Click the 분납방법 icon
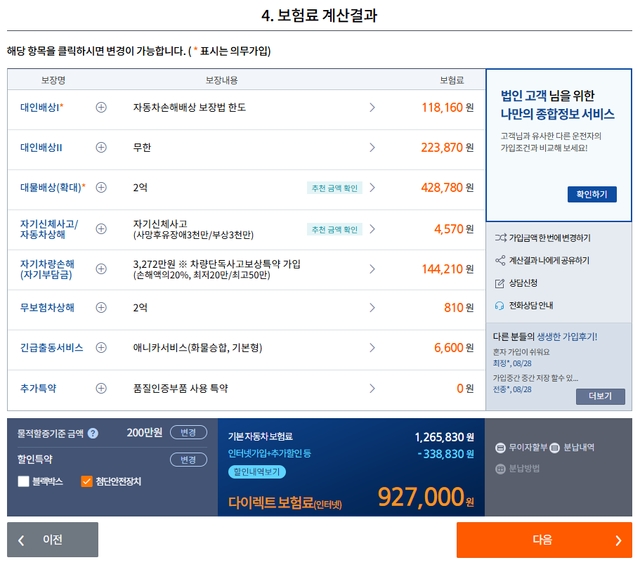640x563 pixels. click(x=500, y=469)
